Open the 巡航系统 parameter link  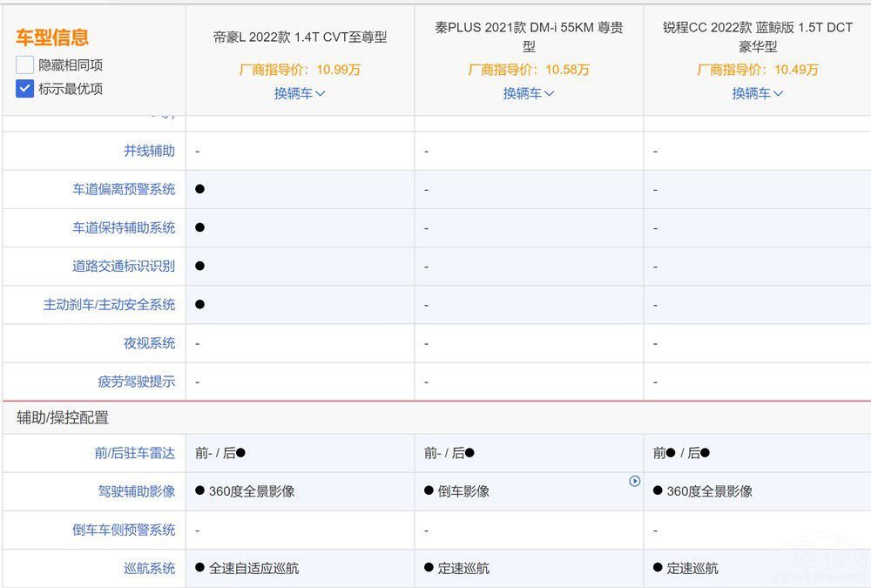[x=149, y=568]
